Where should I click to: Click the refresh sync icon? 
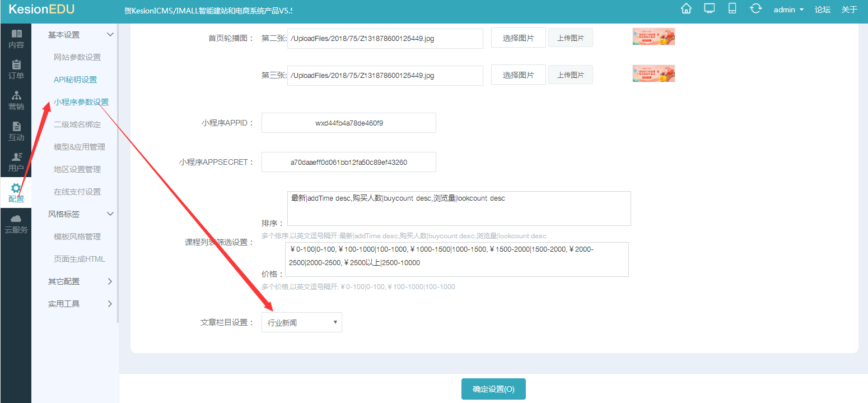[x=756, y=8]
